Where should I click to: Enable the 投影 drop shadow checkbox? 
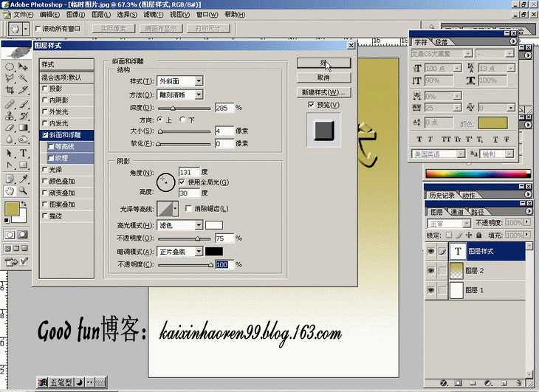(45, 89)
